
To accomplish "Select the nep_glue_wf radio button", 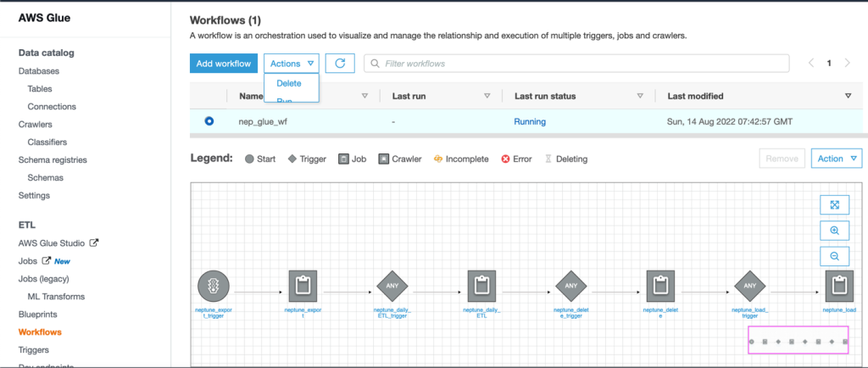I will [209, 121].
